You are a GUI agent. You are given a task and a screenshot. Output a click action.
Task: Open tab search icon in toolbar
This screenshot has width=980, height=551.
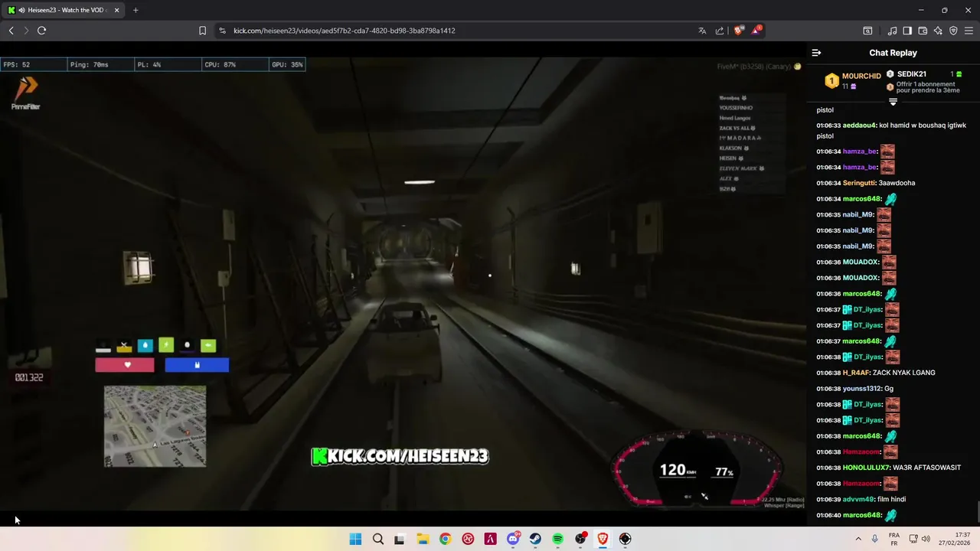pyautogui.click(x=867, y=31)
